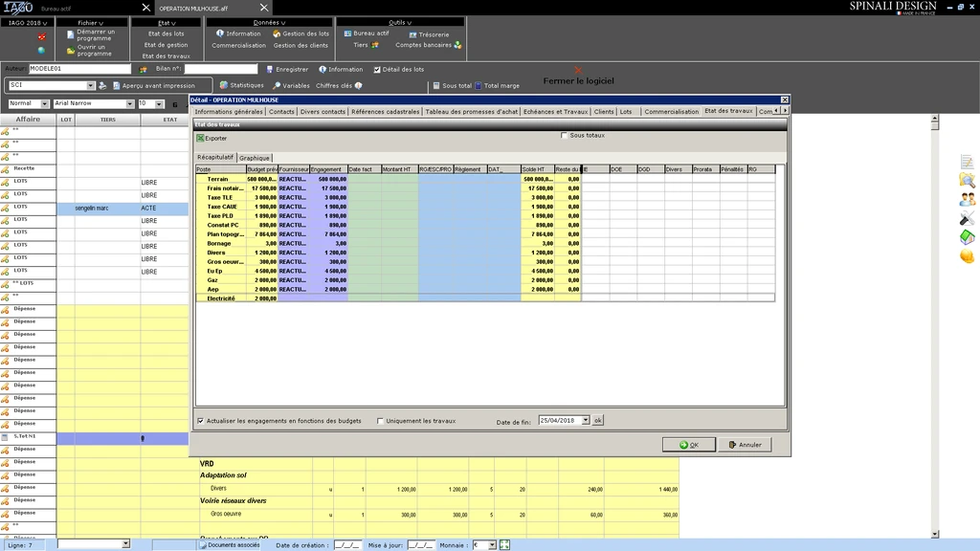Screen dimensions: 980x551
Task: Open the folder search icon in right sidebar
Action: [x=967, y=181]
